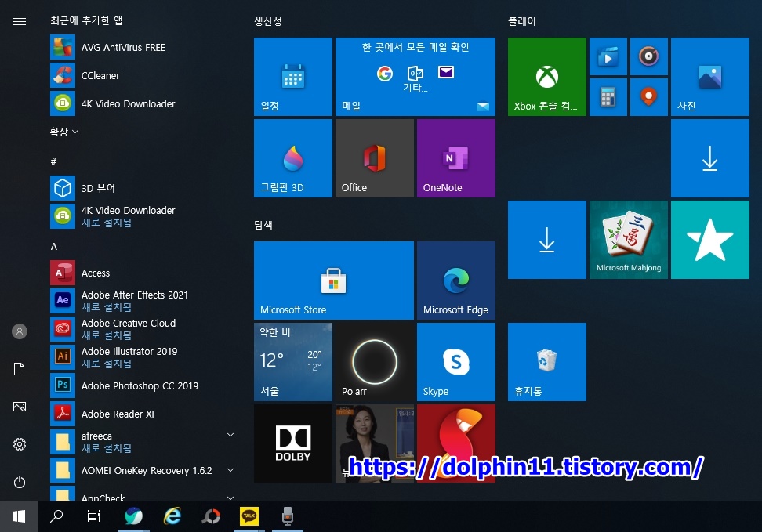Click the 플레이 group heading
This screenshot has width=762, height=532.
tap(522, 21)
